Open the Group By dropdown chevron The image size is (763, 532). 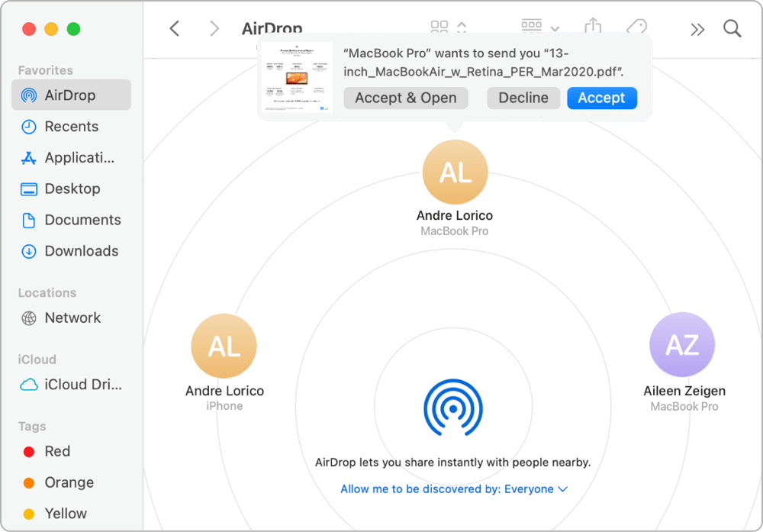click(555, 29)
